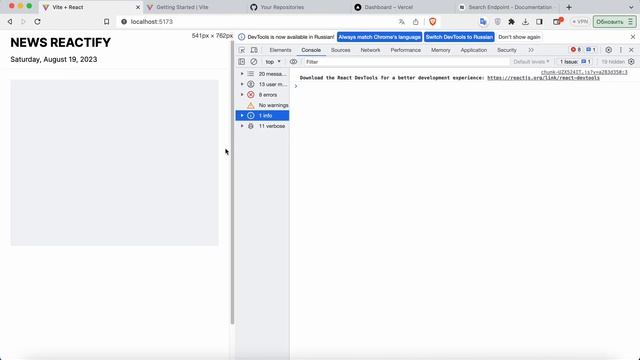Image resolution: width=640 pixels, height=360 pixels.
Task: Switch to Your Repositories GitHub tab
Action: click(282, 7)
